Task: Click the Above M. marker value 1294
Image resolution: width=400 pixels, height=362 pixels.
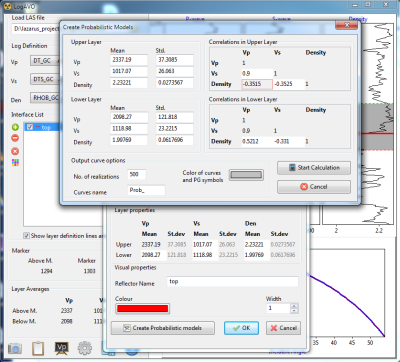Action: [x=46, y=271]
